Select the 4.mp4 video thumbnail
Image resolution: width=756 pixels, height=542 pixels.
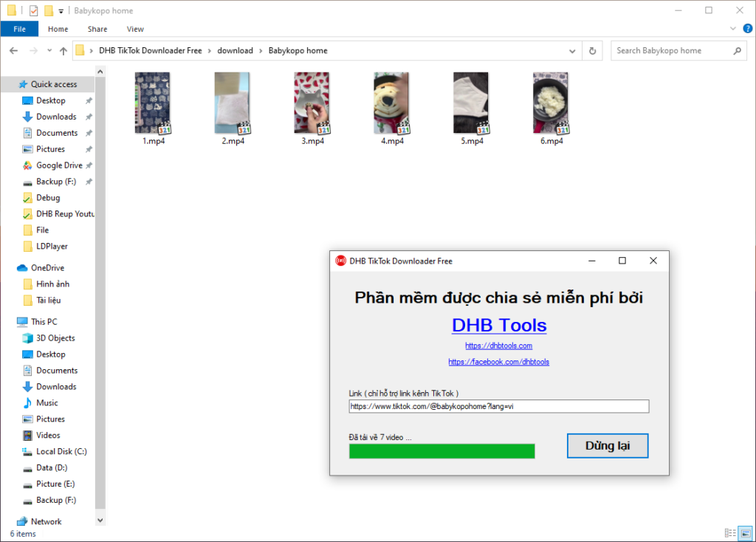point(392,103)
